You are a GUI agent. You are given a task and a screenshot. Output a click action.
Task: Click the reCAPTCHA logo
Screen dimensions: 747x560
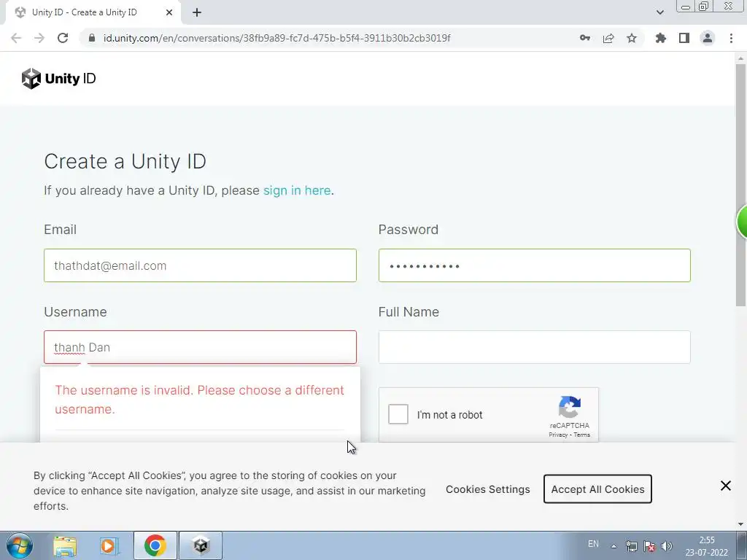click(x=570, y=407)
